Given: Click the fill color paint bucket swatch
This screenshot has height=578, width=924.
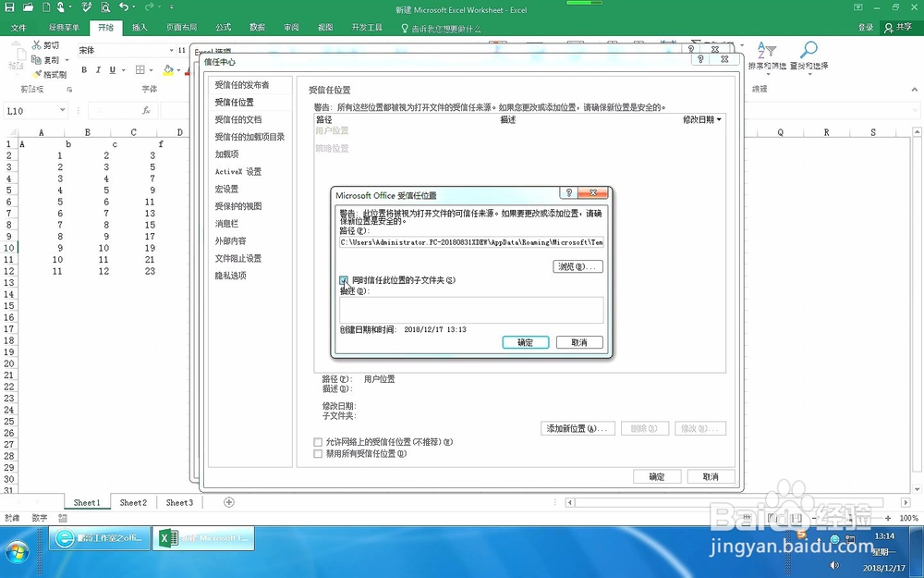Looking at the screenshot, I should 168,70.
